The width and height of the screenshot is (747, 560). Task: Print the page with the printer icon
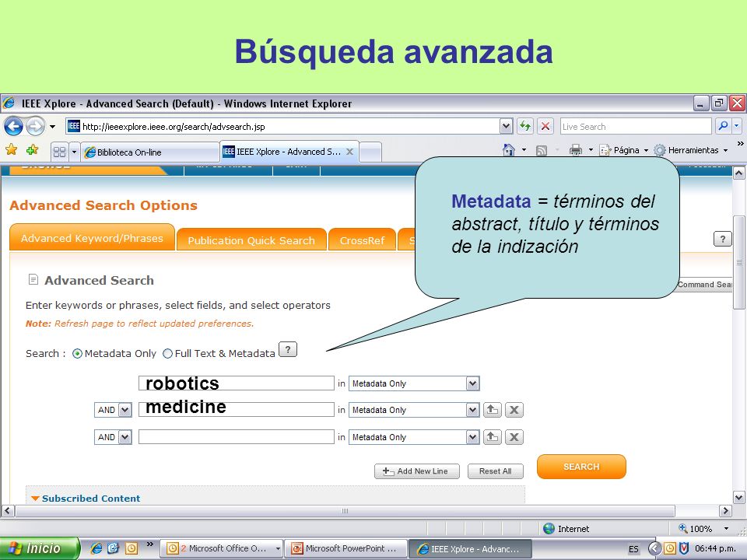576,150
